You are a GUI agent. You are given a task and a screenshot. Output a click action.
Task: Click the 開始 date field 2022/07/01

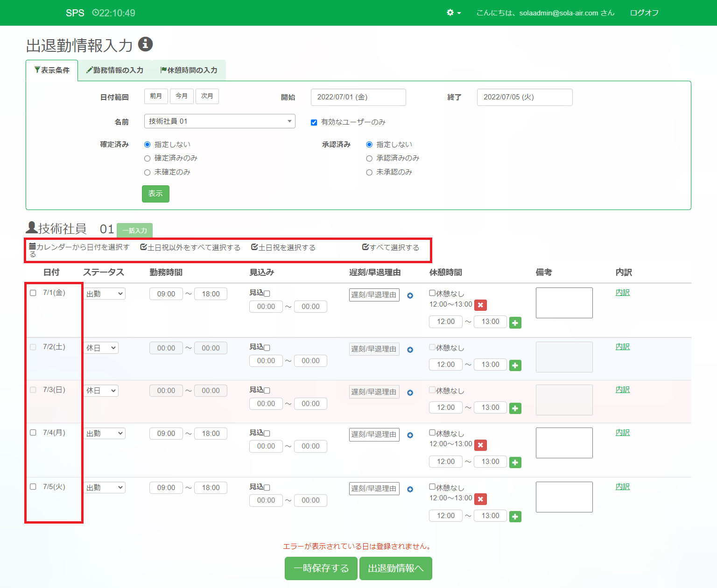coord(358,97)
